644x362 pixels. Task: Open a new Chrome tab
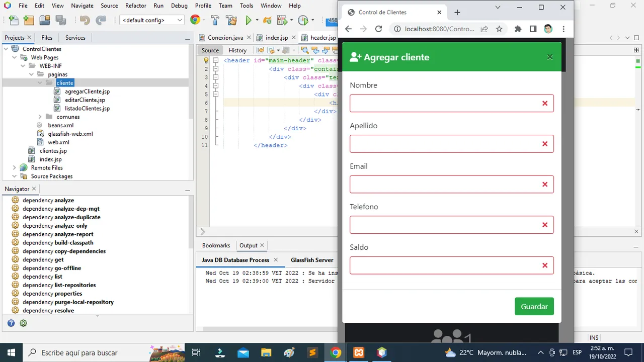[x=457, y=12]
